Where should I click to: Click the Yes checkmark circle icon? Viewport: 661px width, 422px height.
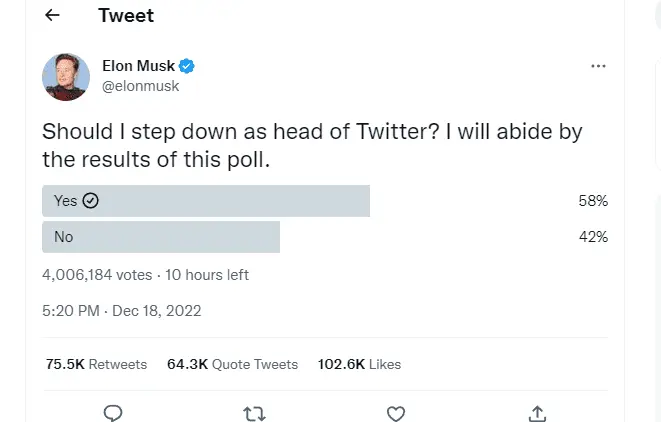[x=91, y=201]
